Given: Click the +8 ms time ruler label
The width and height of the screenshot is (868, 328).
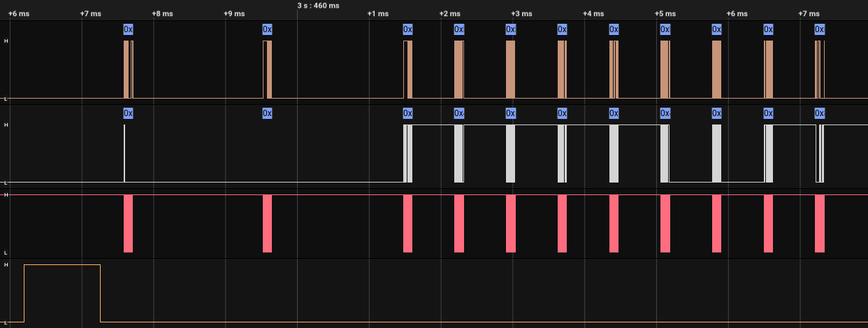Looking at the screenshot, I should [x=162, y=14].
